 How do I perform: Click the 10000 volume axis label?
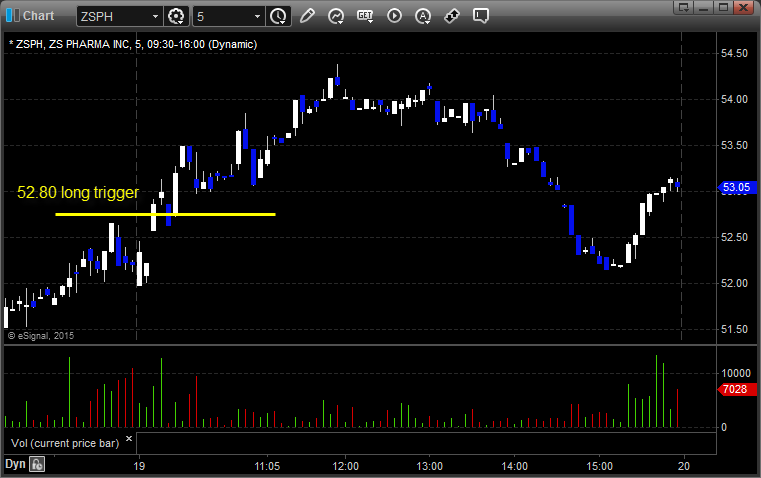tap(736, 373)
